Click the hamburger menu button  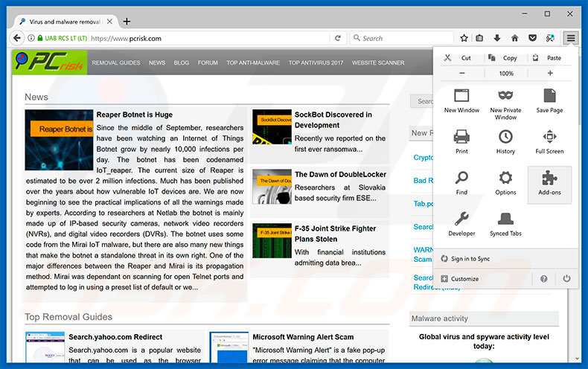pyautogui.click(x=570, y=38)
